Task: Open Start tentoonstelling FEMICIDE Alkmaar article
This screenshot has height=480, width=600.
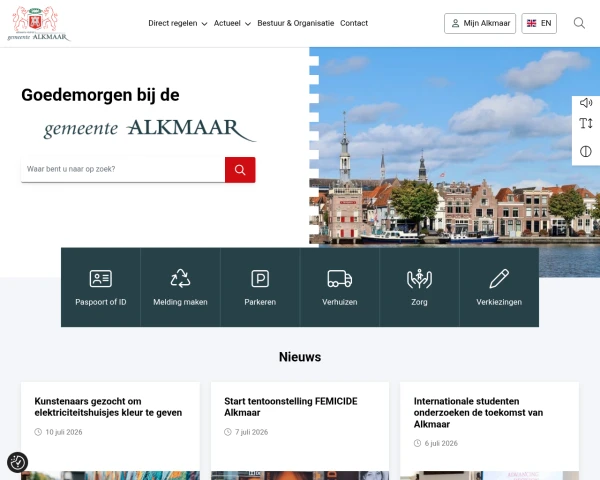Action: point(291,407)
